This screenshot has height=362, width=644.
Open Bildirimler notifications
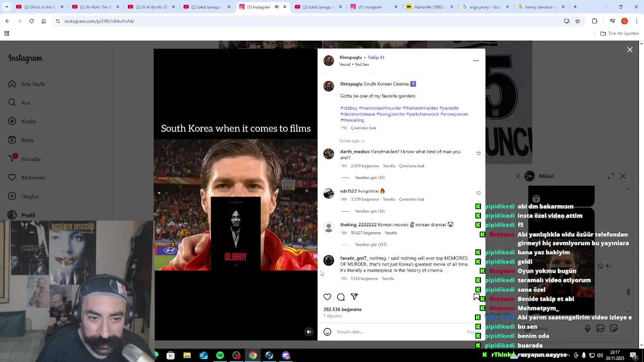[x=27, y=177]
